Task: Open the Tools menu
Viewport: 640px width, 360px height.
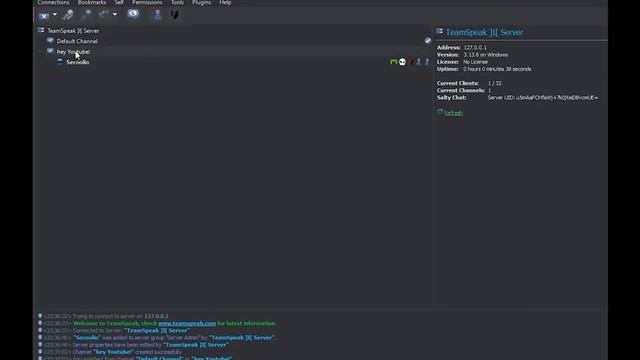Action: coord(177,2)
